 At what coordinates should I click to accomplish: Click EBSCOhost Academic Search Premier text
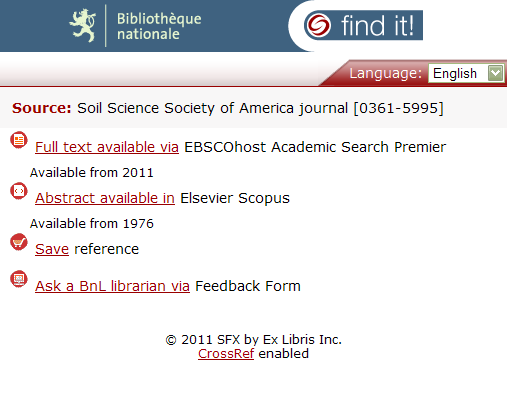pos(315,147)
